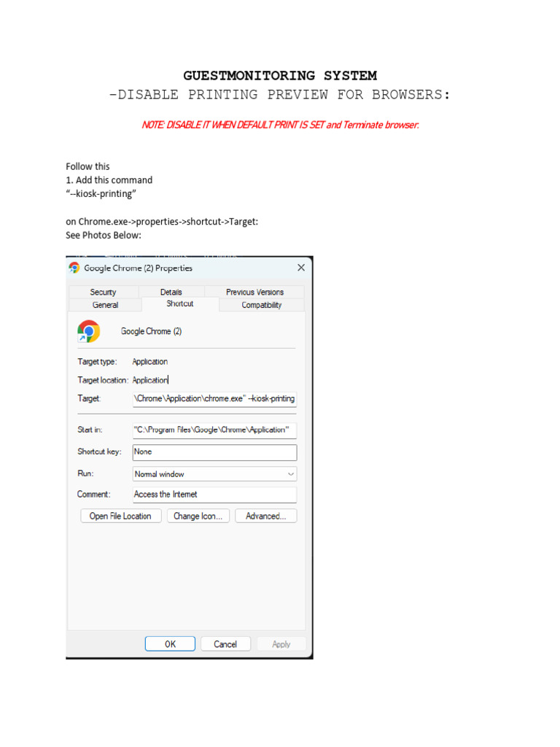
Task: Click the "Target location:" label
Action: [x=103, y=380]
